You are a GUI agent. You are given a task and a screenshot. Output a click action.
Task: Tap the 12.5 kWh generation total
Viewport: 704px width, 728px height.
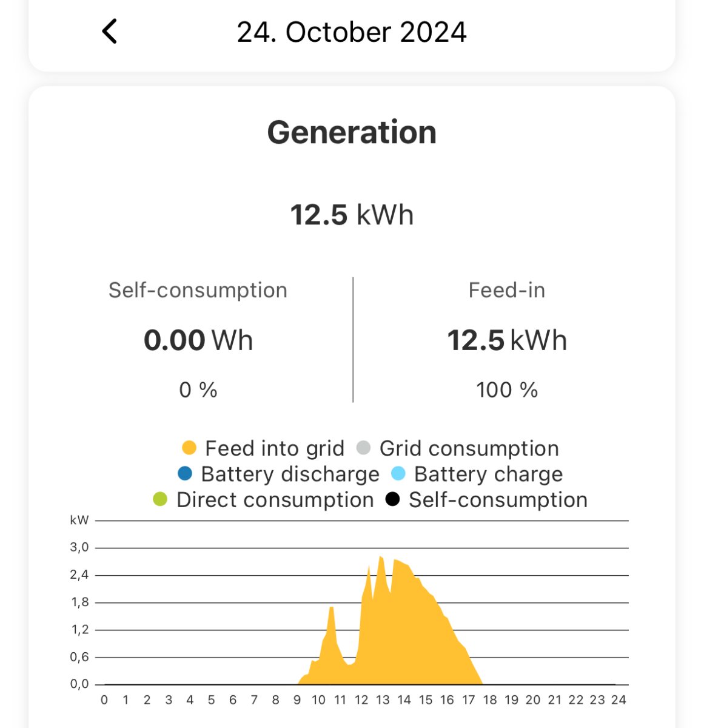pyautogui.click(x=352, y=215)
